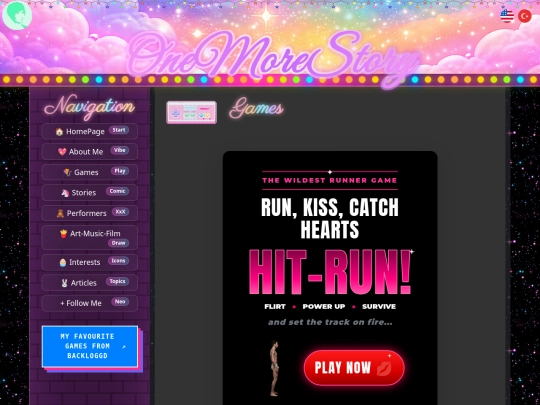Open HomePage from the navigation
This screenshot has width=540, height=405.
click(x=90, y=131)
